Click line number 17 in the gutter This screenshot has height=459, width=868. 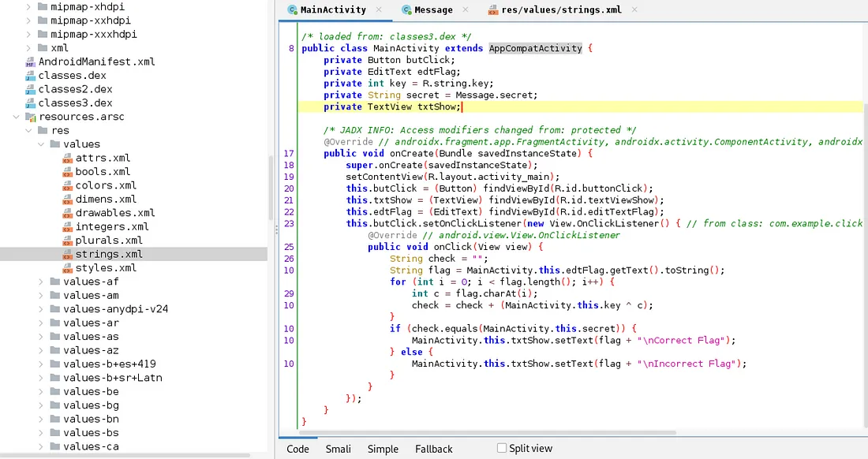[x=288, y=154]
